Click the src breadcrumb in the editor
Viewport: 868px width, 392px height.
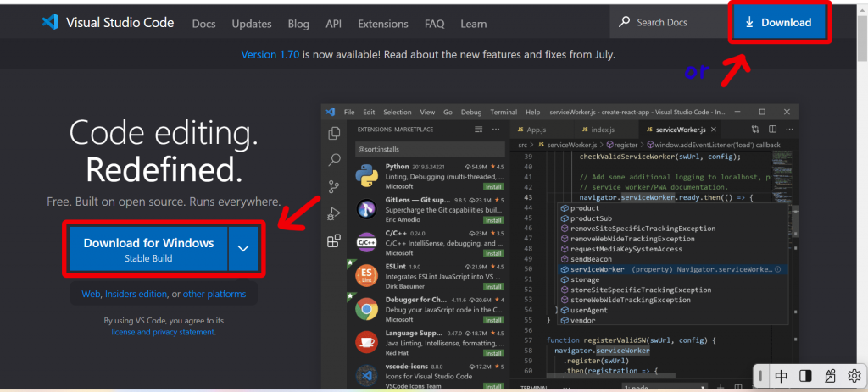click(522, 146)
